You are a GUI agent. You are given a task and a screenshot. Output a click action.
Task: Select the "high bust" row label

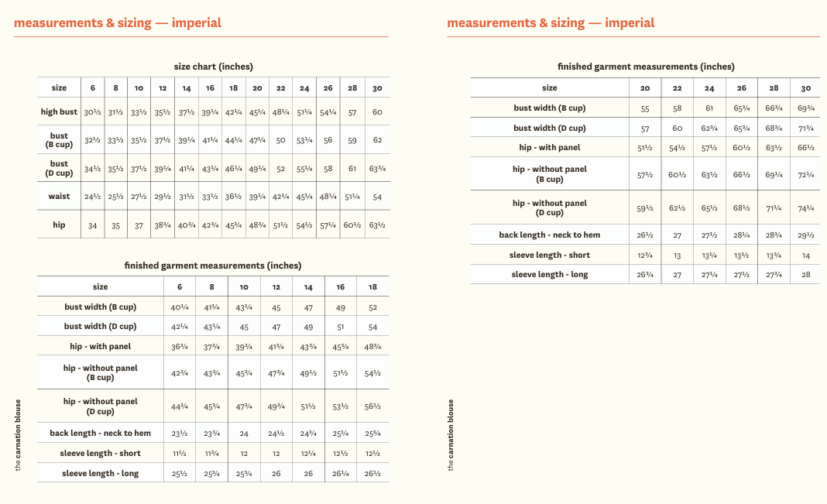59,112
